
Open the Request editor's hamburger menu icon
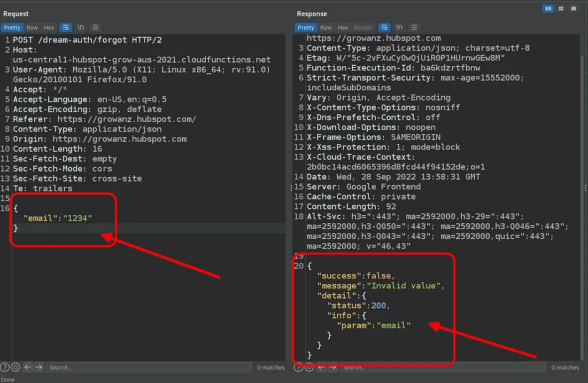95,27
